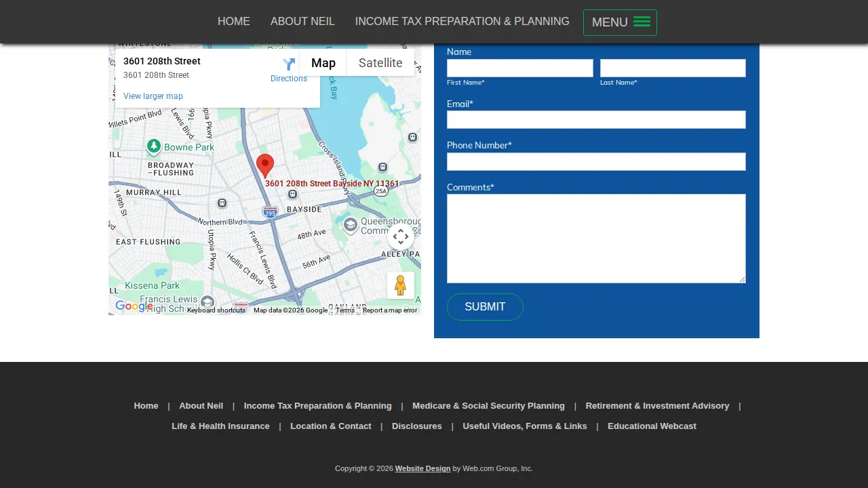Viewport: 868px width, 488px height.
Task: Open footer About Neil link
Action: tap(201, 406)
